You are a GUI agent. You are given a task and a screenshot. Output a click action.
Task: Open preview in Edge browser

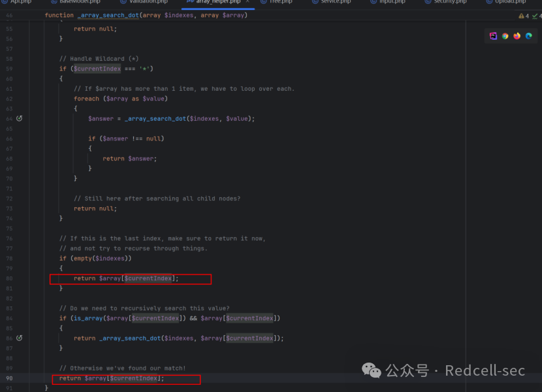click(x=528, y=36)
